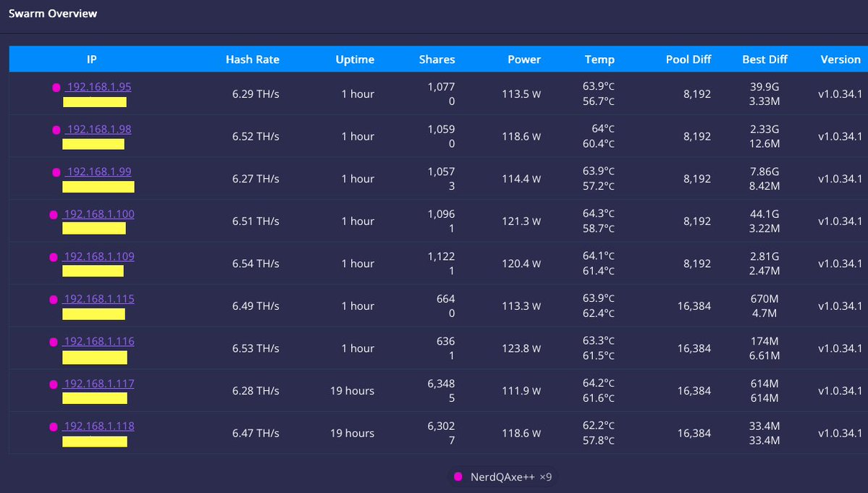Click the Best Diff column header
868x493 pixels.
tap(764, 59)
